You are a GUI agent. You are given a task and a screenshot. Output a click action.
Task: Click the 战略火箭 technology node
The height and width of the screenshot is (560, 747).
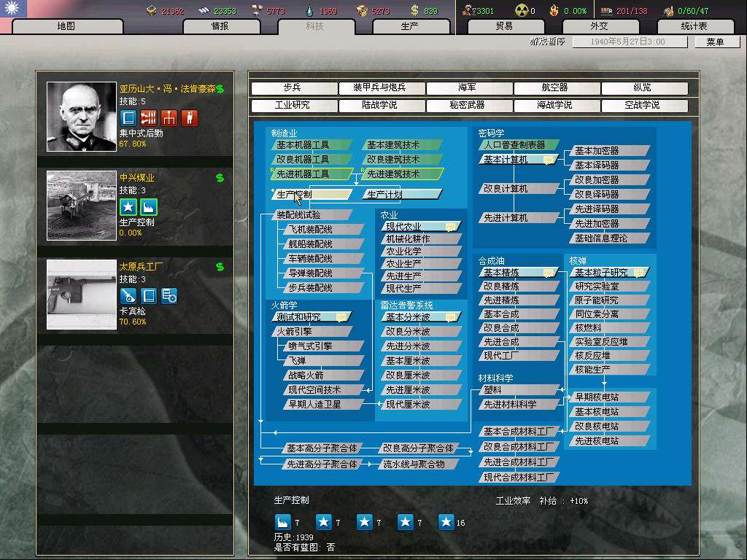324,376
